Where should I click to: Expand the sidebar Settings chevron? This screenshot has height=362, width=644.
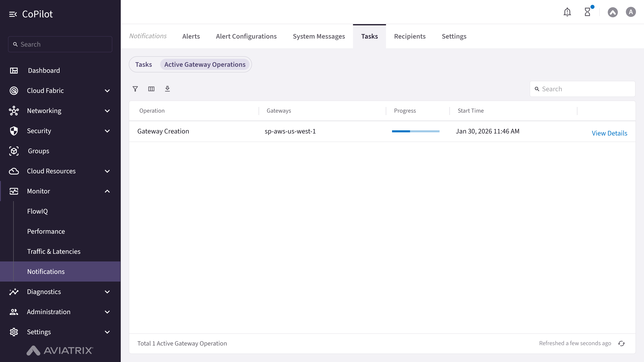pyautogui.click(x=107, y=332)
